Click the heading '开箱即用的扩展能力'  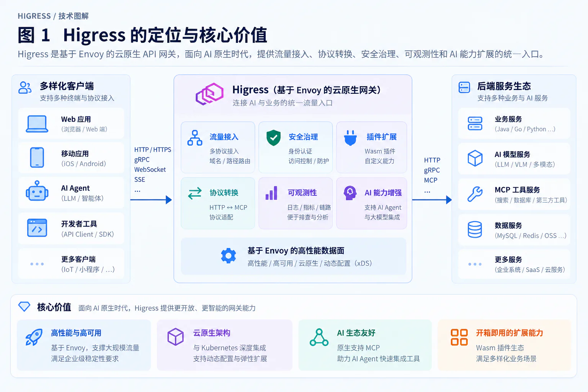pyautogui.click(x=510, y=333)
